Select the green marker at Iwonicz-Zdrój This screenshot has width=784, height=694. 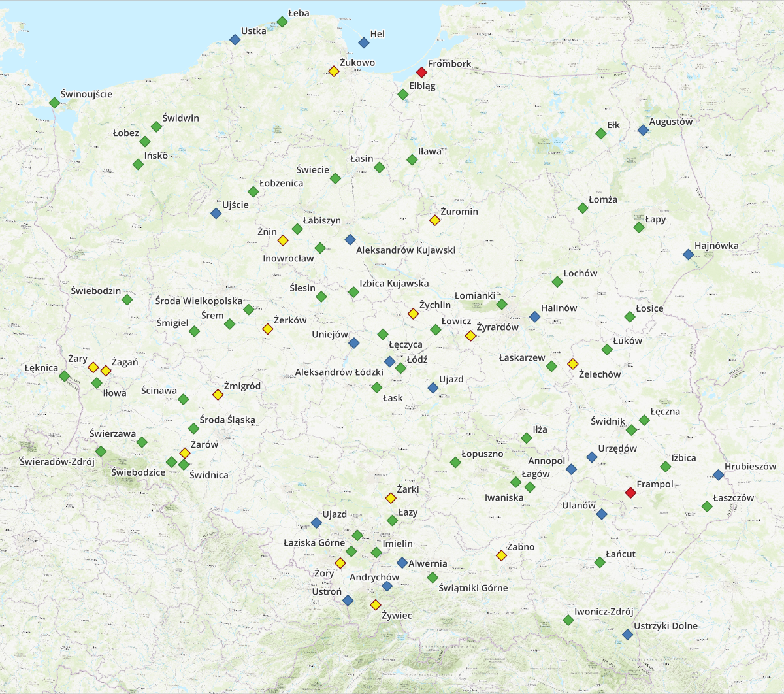[568, 620]
